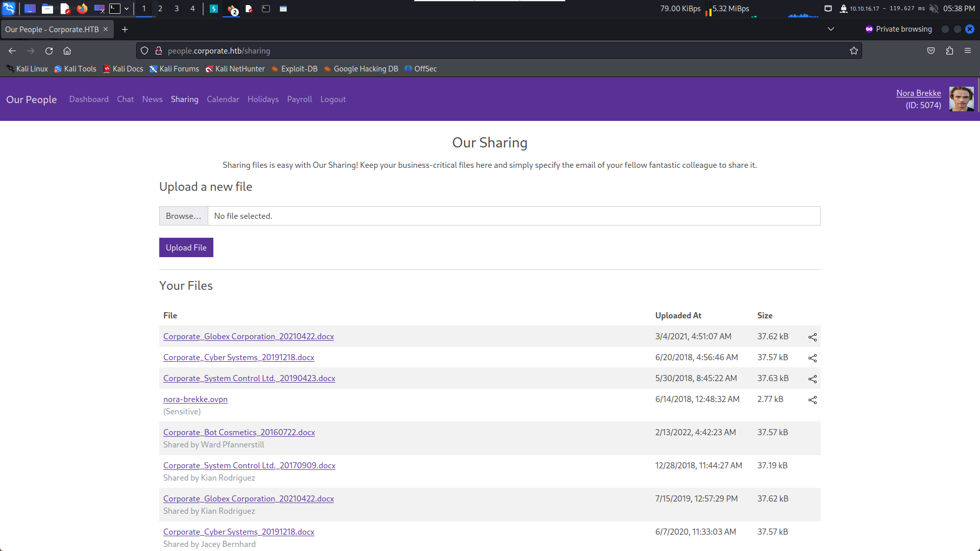Screen dimensions: 980x551
Task: Click share icon for nora-brekke.ovpn
Action: (813, 400)
